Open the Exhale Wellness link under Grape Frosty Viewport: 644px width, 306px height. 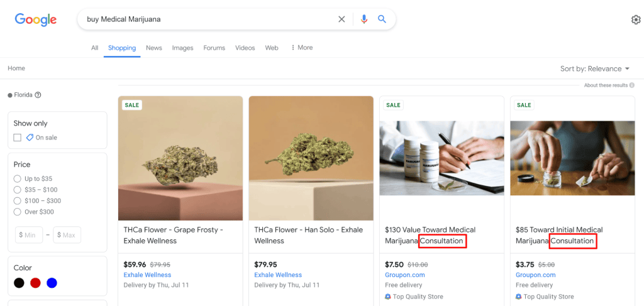147,275
